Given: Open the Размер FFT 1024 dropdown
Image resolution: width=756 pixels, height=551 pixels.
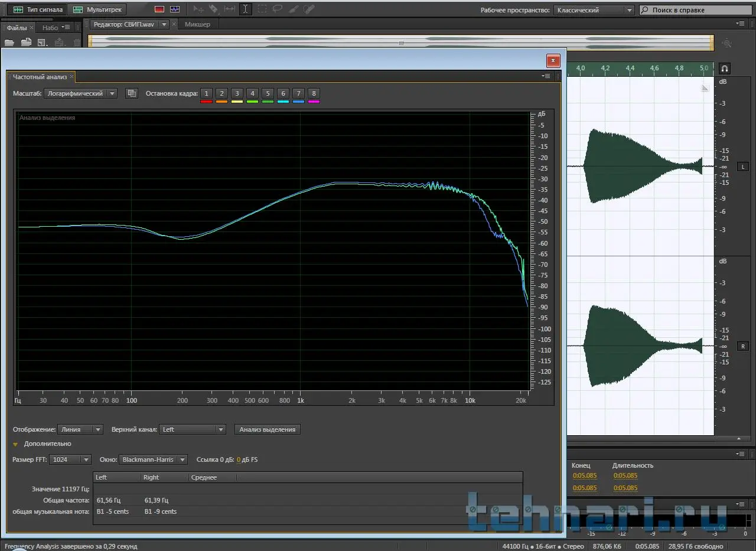Looking at the screenshot, I should click(x=71, y=459).
